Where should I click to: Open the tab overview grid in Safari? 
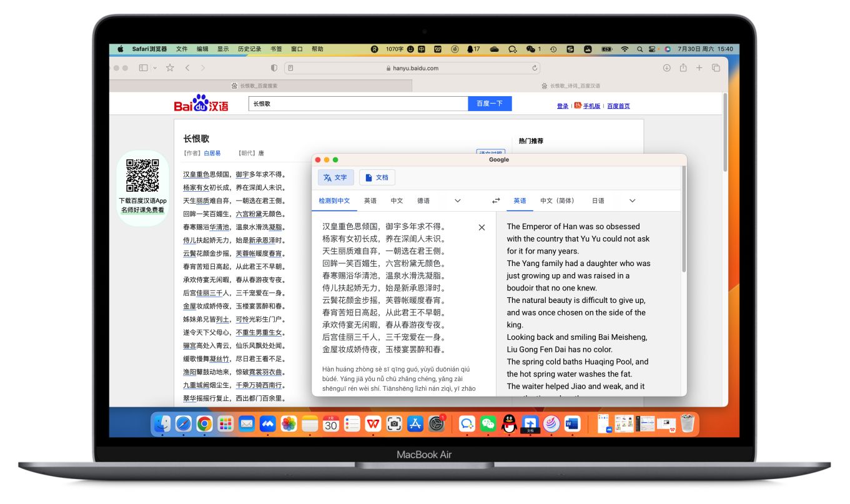[x=715, y=67]
